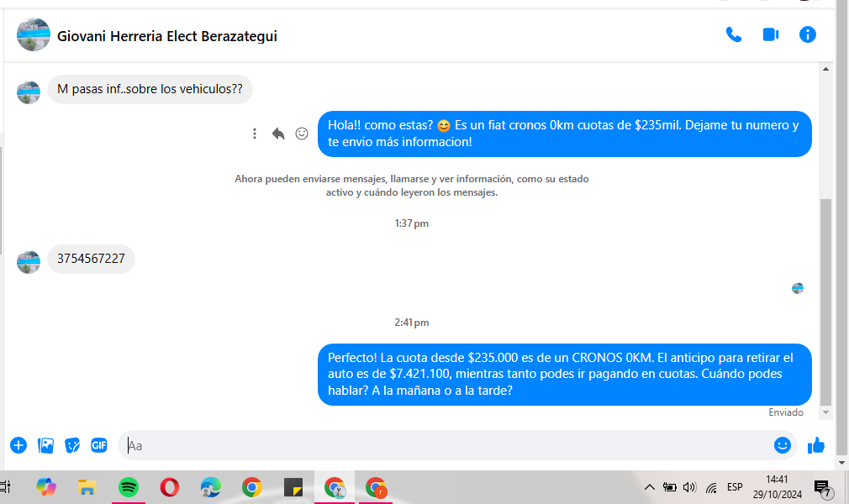The height and width of the screenshot is (504, 849).
Task: Open conversation information panel
Action: pyautogui.click(x=807, y=35)
